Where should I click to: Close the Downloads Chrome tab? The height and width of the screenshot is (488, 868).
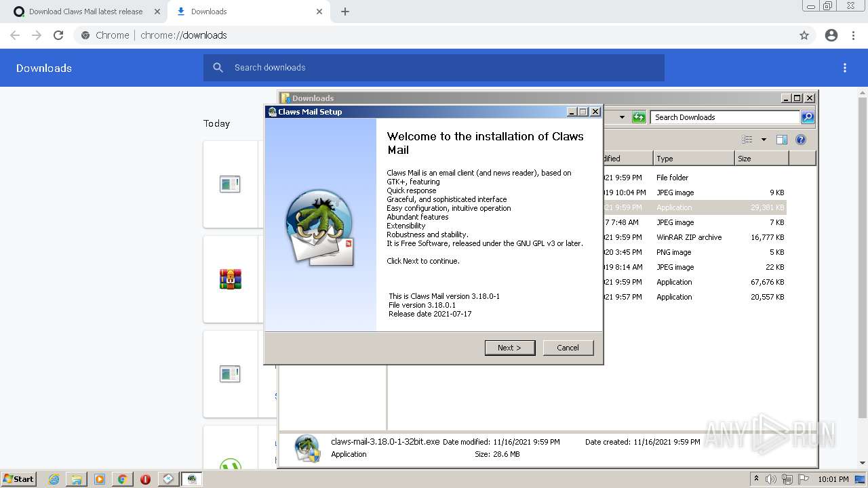(x=319, y=12)
